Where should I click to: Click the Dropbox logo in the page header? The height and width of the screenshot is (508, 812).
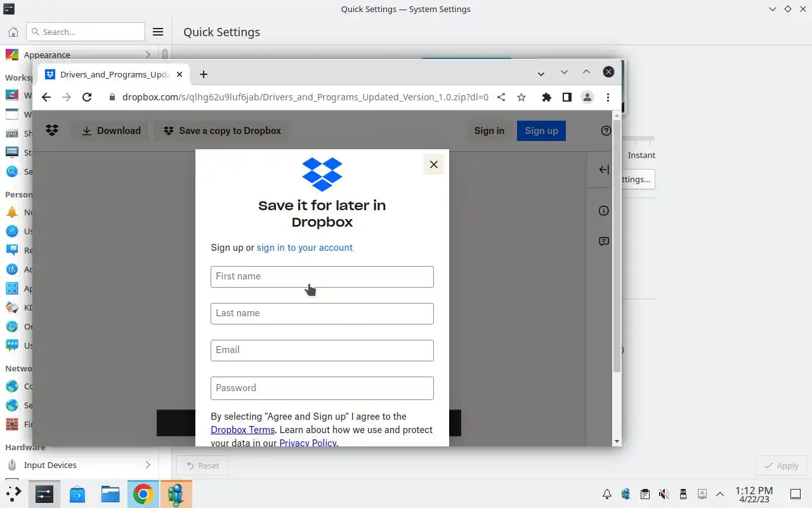(x=52, y=130)
